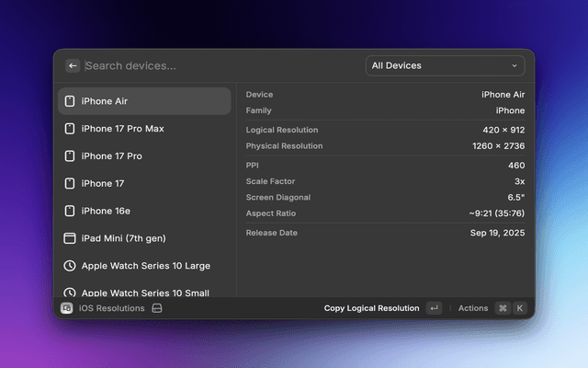
Task: Click Copy Logical Resolution action
Action: [x=371, y=308]
